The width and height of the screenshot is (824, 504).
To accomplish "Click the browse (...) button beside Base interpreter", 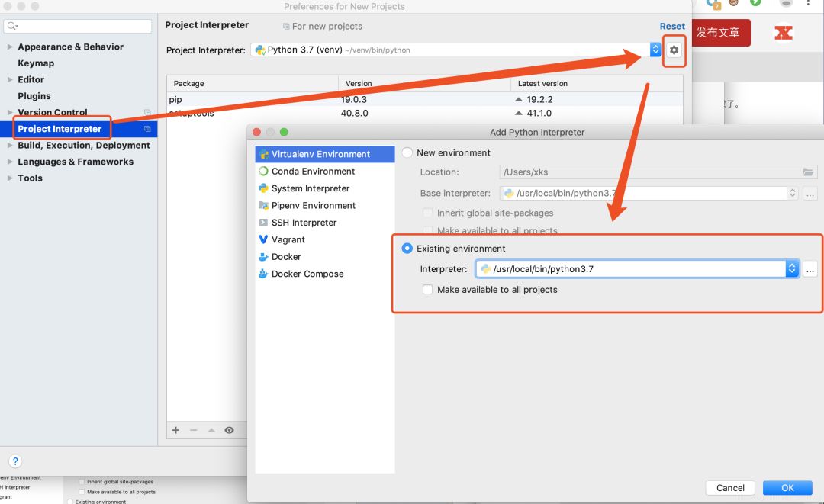I will [810, 194].
